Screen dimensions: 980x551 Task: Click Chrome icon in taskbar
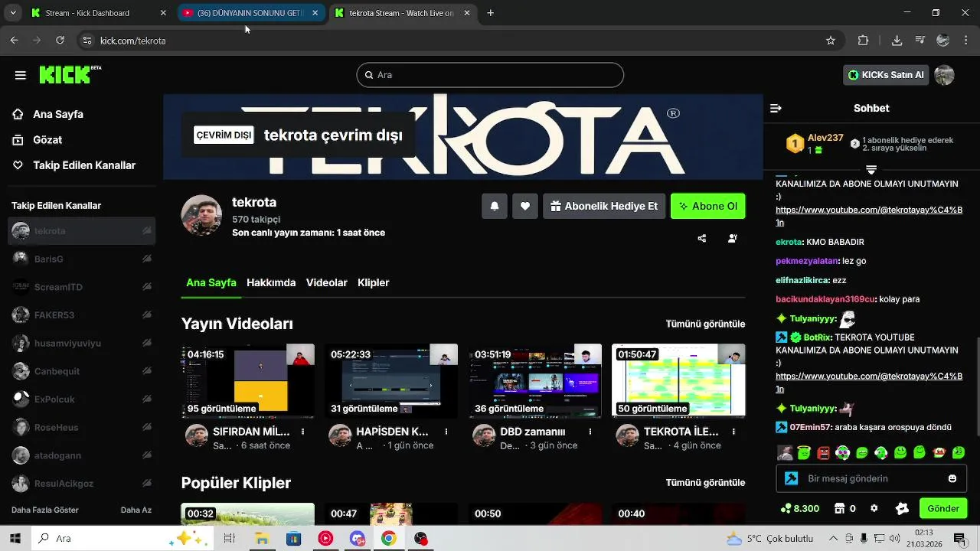(389, 538)
